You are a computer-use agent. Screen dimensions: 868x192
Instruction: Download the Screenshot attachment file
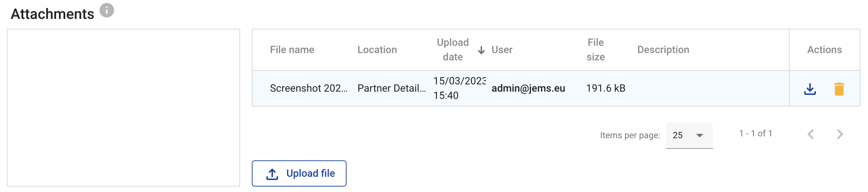(810, 89)
